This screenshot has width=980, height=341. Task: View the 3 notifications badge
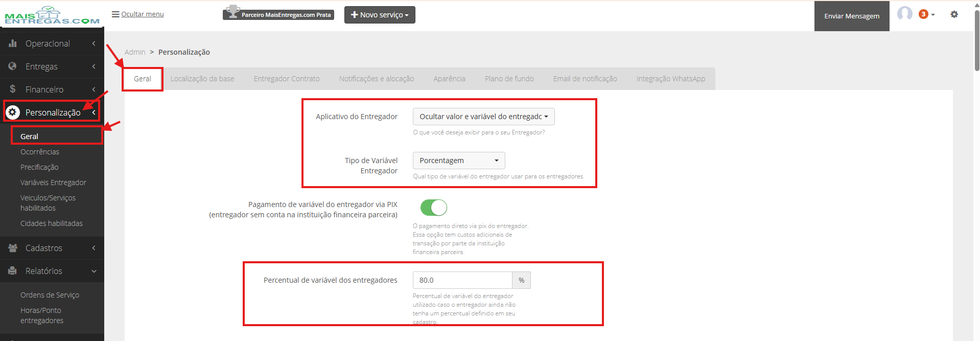923,14
